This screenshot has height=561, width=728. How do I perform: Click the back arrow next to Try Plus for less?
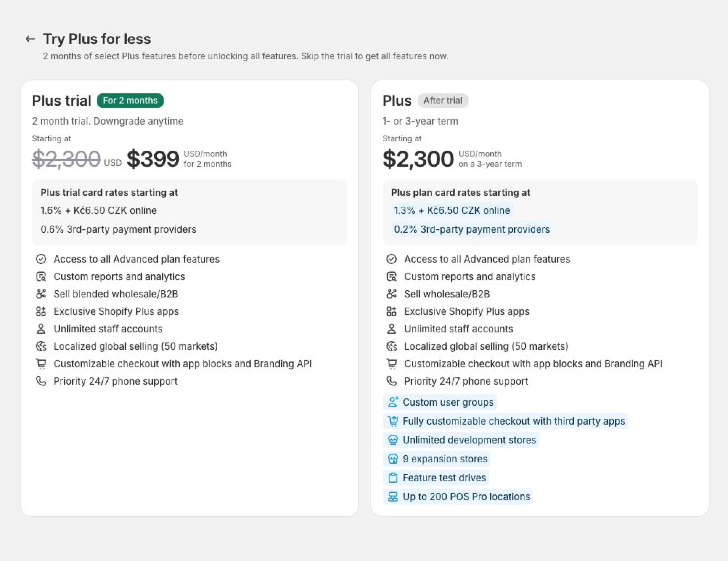(30, 39)
